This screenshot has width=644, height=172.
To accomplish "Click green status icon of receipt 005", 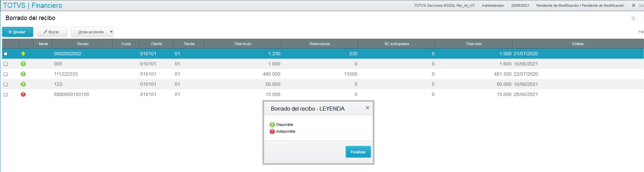I will 23,64.
